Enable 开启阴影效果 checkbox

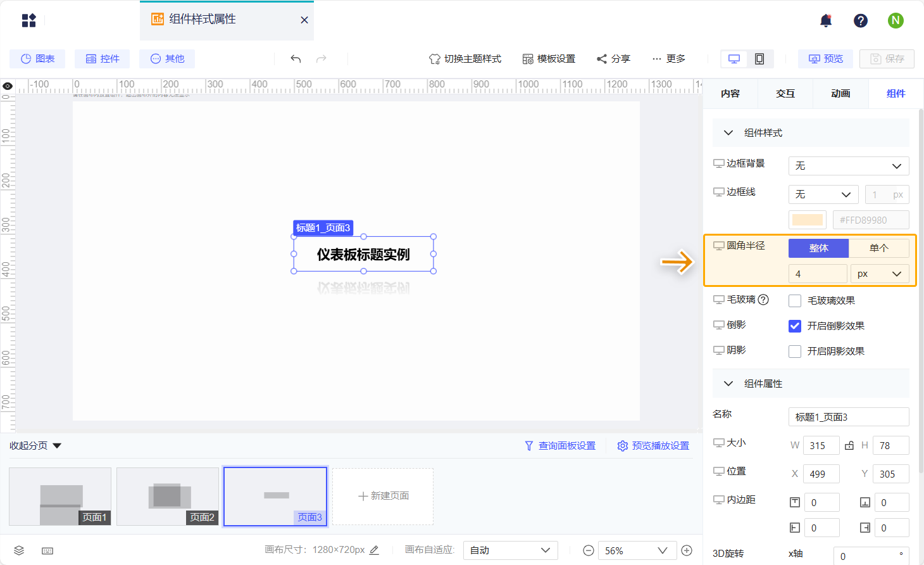point(795,352)
